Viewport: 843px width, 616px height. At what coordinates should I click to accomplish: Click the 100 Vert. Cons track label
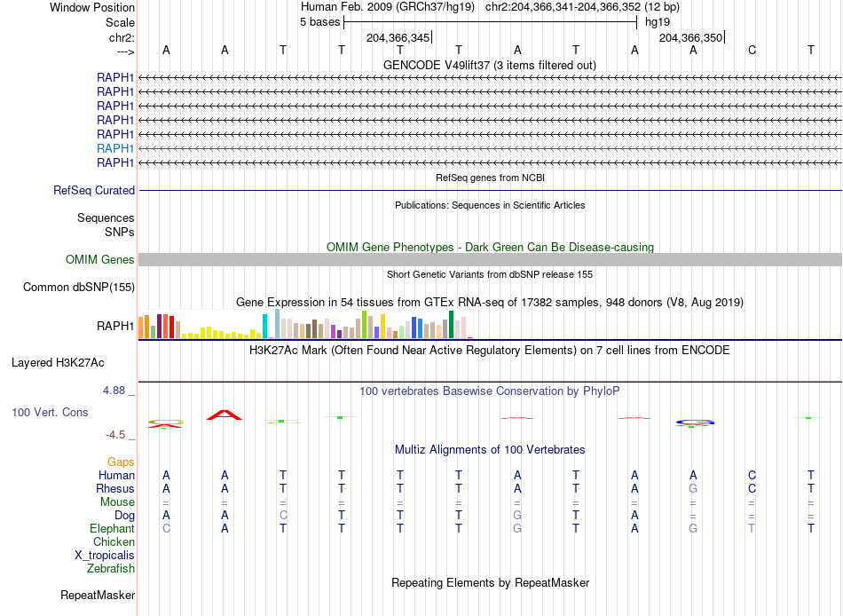50,413
